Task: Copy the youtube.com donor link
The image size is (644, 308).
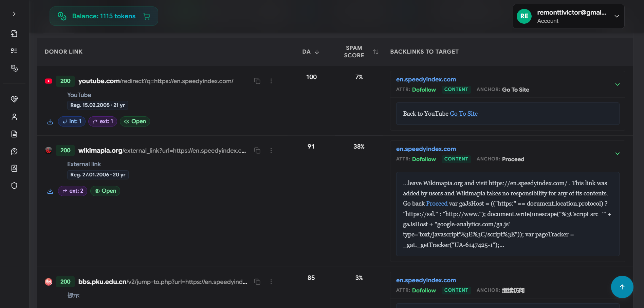Action: click(x=257, y=81)
